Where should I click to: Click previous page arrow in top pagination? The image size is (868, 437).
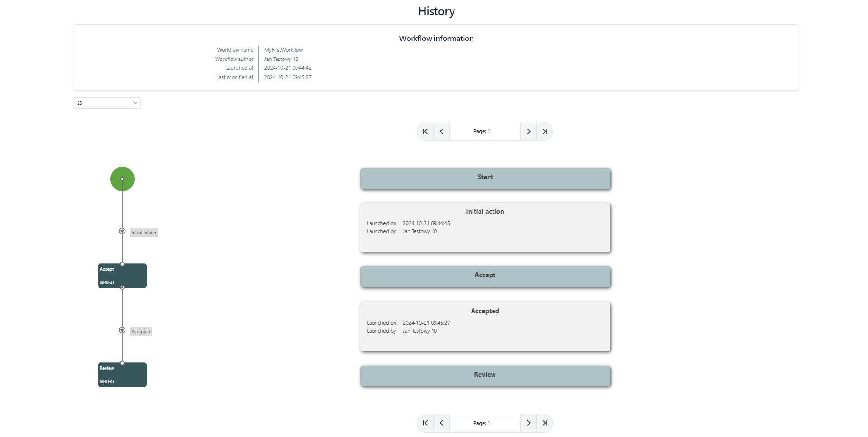tap(441, 132)
